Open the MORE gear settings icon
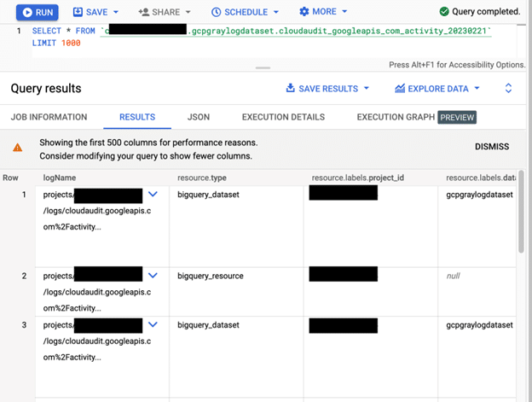 click(x=304, y=12)
